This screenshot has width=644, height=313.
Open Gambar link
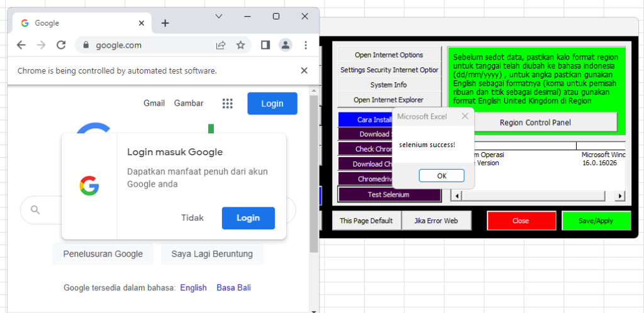pyautogui.click(x=189, y=103)
